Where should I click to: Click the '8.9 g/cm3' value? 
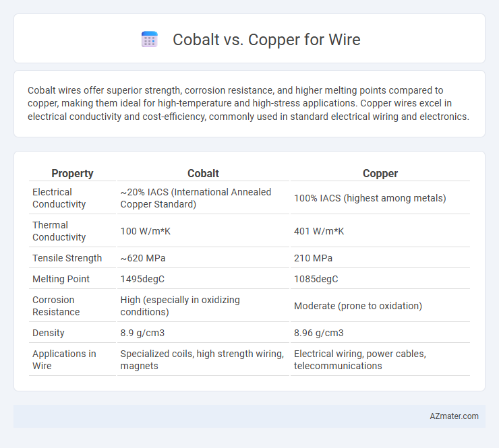click(x=142, y=333)
